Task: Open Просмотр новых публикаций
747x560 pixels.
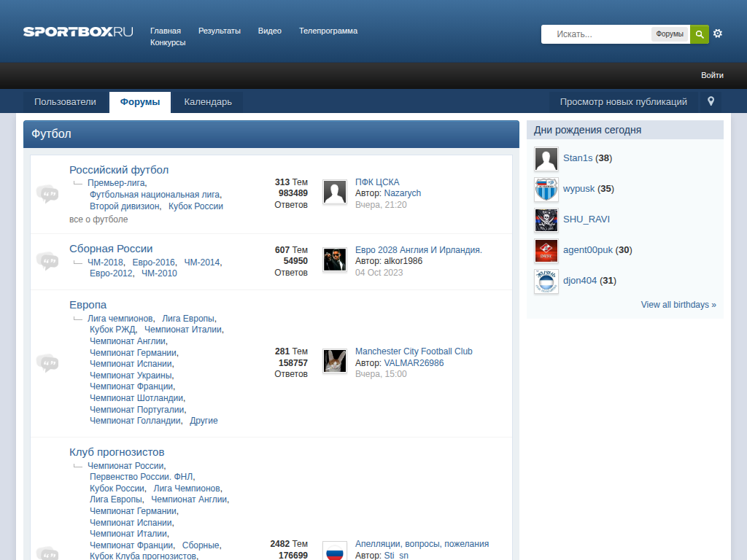Action: (x=623, y=102)
